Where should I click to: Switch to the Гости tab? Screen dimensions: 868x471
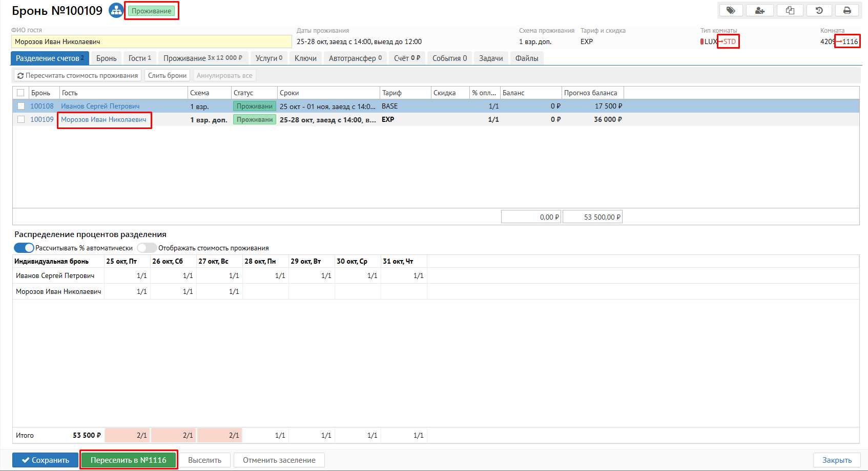tap(139, 58)
